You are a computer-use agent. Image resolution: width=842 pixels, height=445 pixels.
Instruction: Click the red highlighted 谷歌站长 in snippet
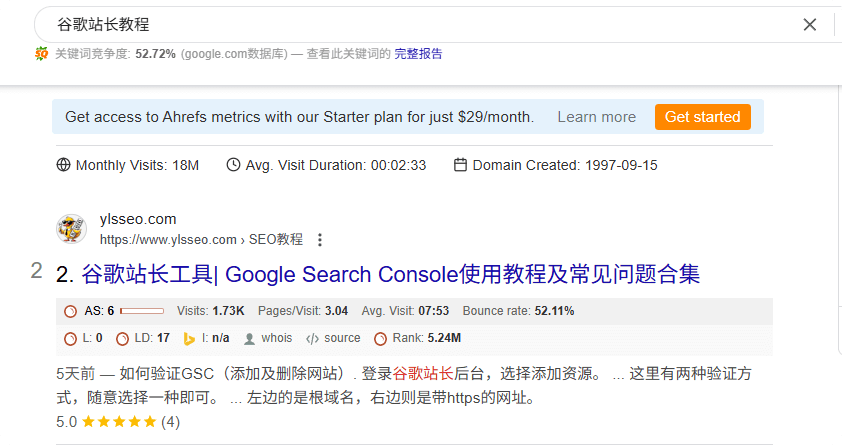click(423, 373)
